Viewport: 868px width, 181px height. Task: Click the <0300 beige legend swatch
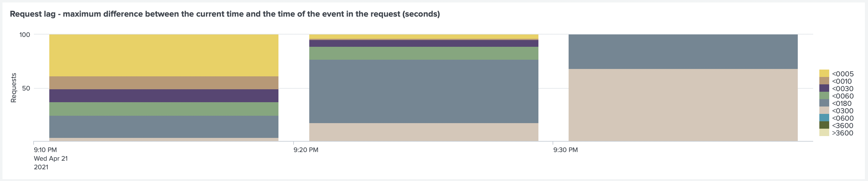(x=824, y=110)
